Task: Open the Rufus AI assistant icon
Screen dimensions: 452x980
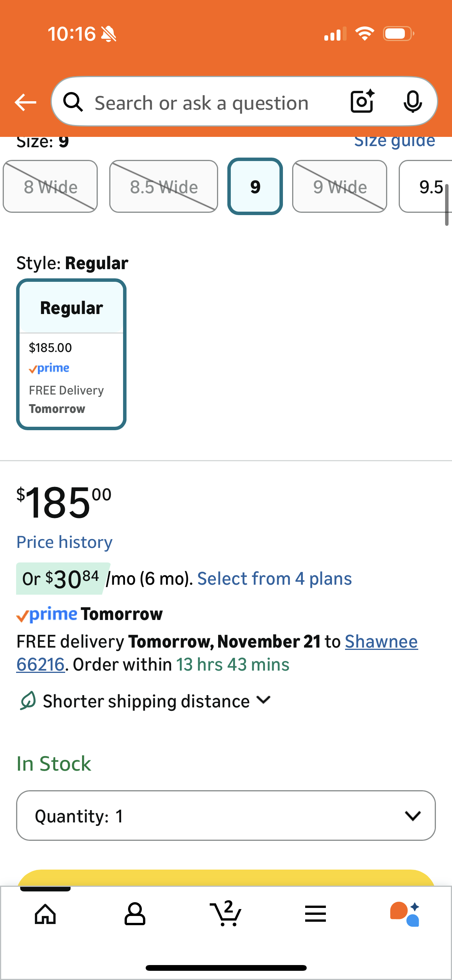Action: point(405,914)
